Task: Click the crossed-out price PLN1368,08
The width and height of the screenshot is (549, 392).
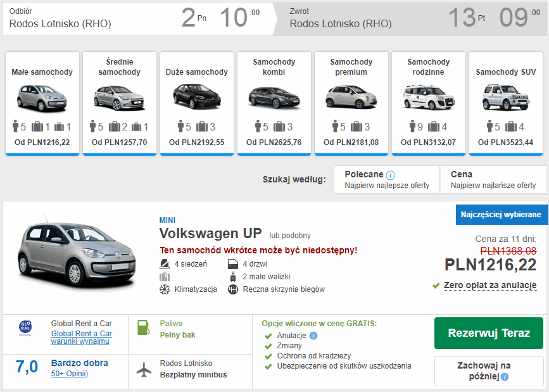Action: (x=508, y=251)
